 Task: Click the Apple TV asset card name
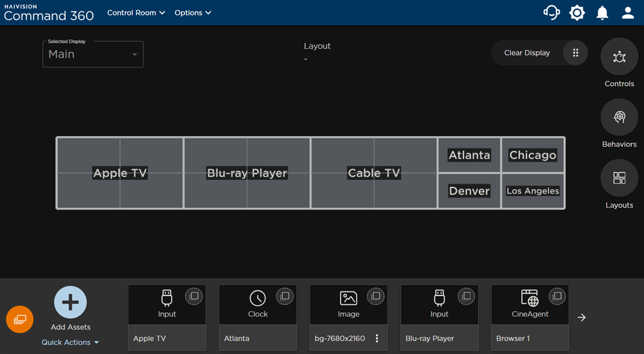click(149, 338)
